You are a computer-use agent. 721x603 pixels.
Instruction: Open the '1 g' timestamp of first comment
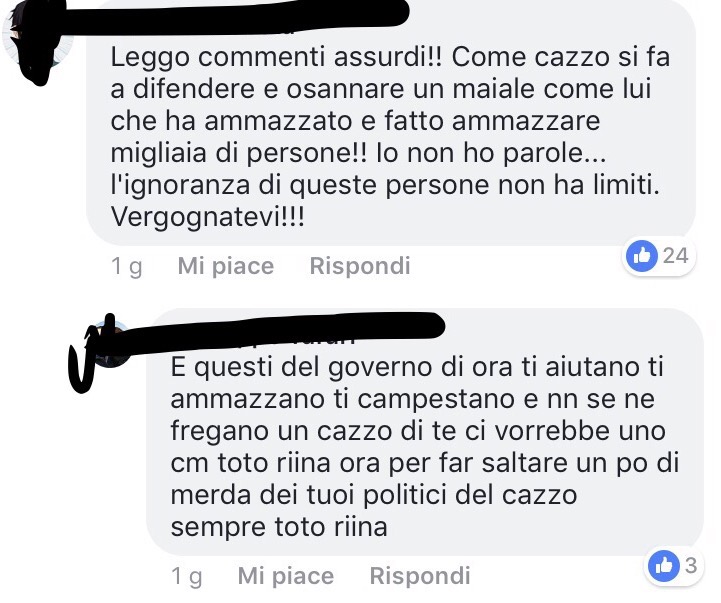click(x=126, y=266)
